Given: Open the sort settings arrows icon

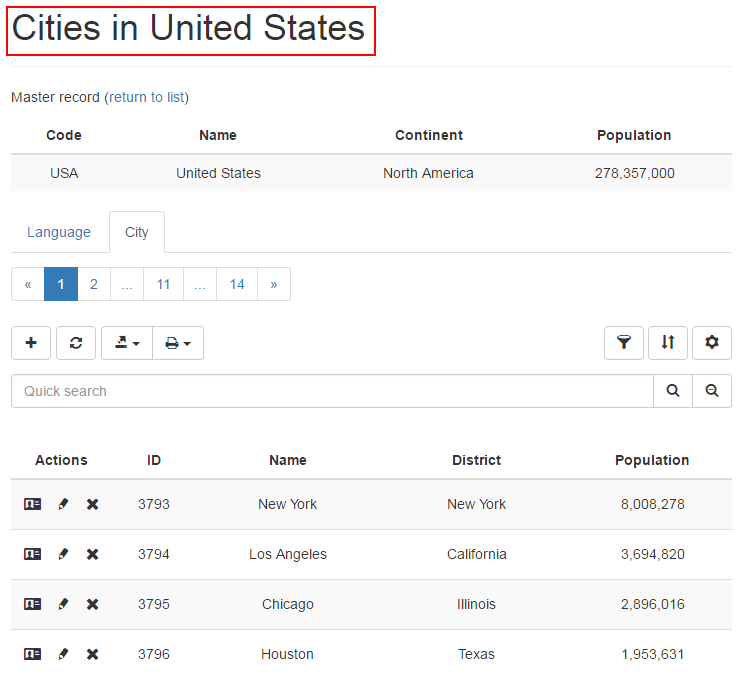Looking at the screenshot, I should [x=668, y=343].
